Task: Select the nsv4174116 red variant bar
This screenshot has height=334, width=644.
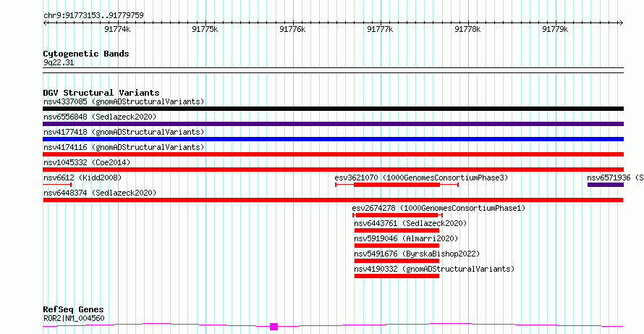Action: pyautogui.click(x=333, y=154)
